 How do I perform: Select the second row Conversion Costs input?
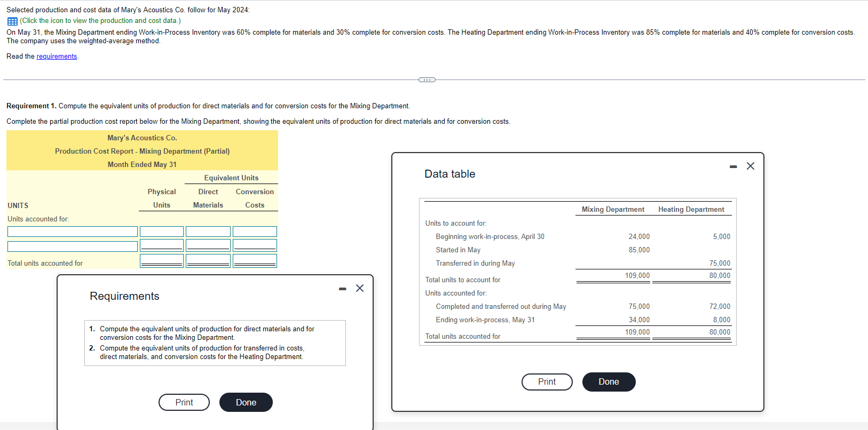point(255,245)
